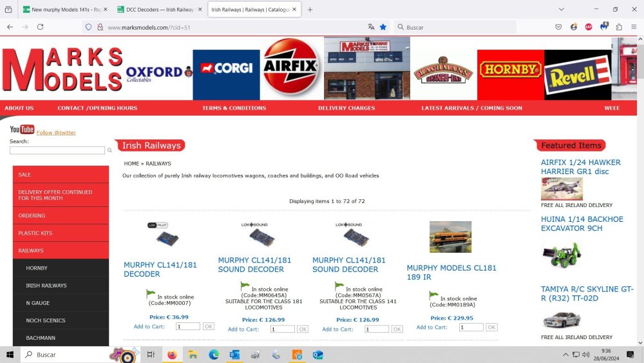Open File Explorer from the taskbar
Viewport: 644px width, 363px height.
click(x=193, y=355)
